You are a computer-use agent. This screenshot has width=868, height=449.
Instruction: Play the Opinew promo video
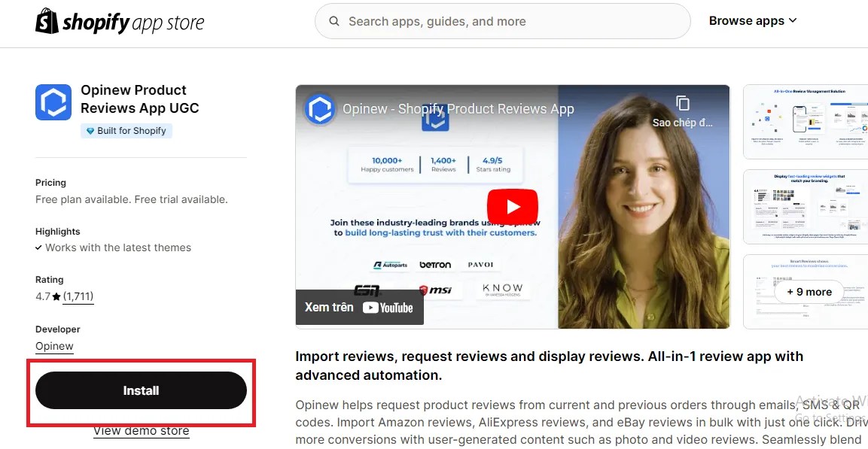pos(512,206)
